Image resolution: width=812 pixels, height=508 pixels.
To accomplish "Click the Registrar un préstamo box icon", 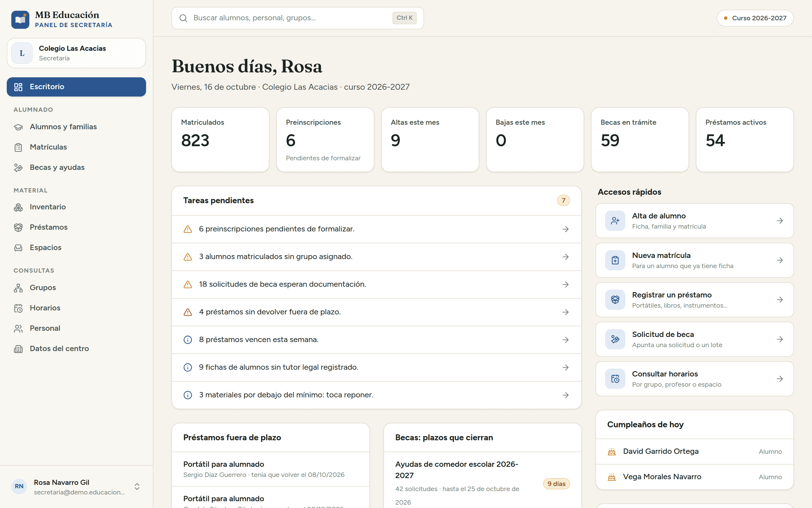I will click(x=615, y=300).
